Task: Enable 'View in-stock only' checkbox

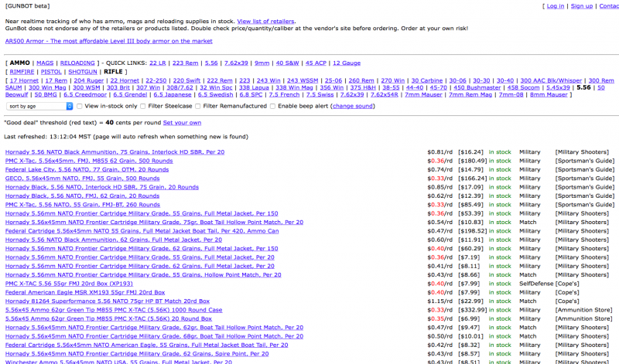Action: point(80,106)
